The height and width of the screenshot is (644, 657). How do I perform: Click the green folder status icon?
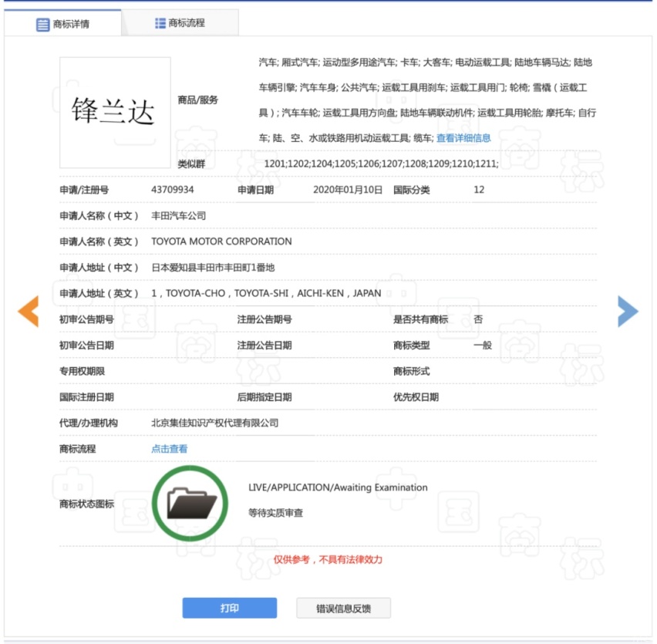190,503
